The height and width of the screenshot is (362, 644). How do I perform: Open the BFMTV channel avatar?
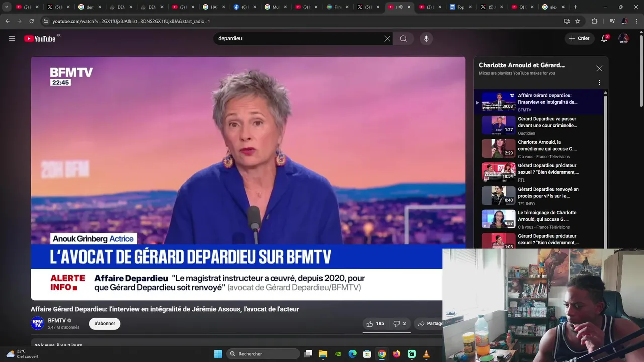pyautogui.click(x=37, y=323)
